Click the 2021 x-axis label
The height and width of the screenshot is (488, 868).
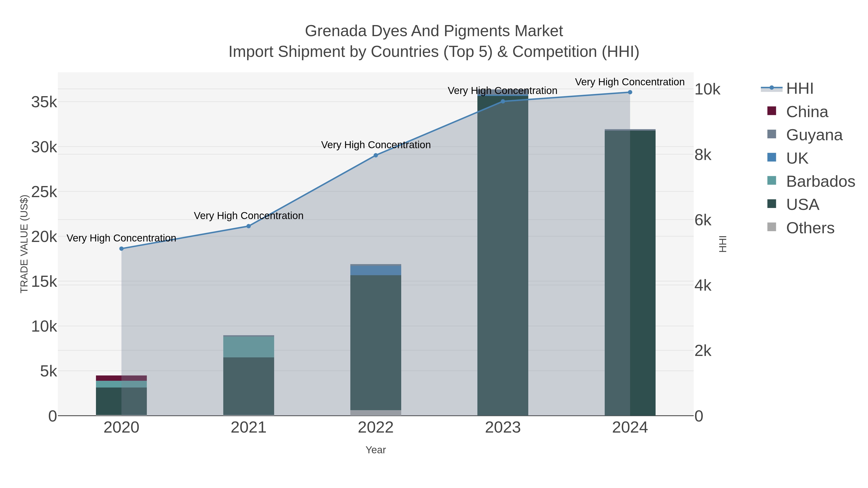pos(249,428)
